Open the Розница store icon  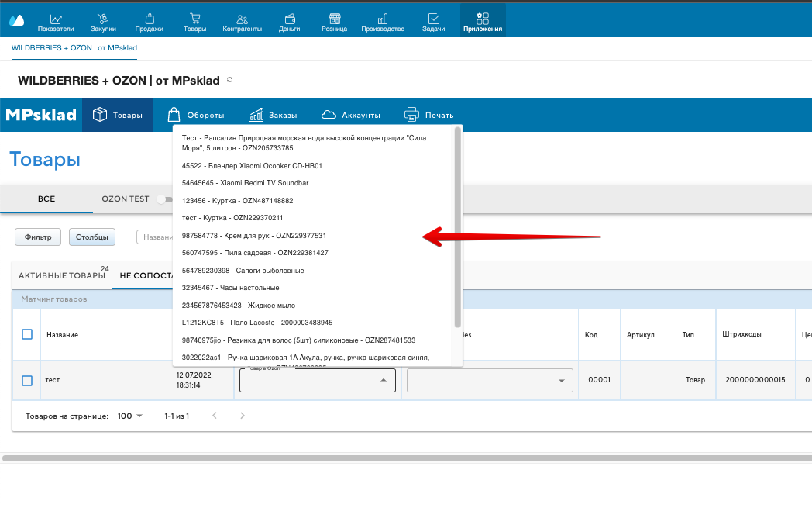pos(334,19)
